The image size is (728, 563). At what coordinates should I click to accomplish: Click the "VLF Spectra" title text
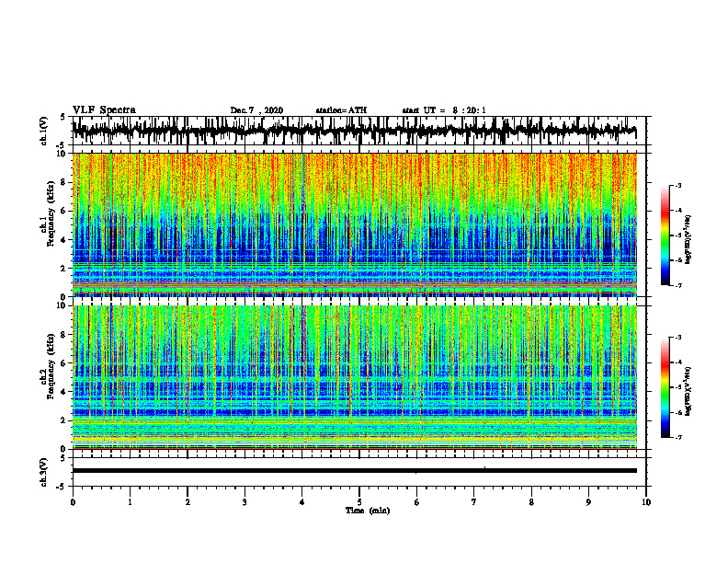(104, 110)
